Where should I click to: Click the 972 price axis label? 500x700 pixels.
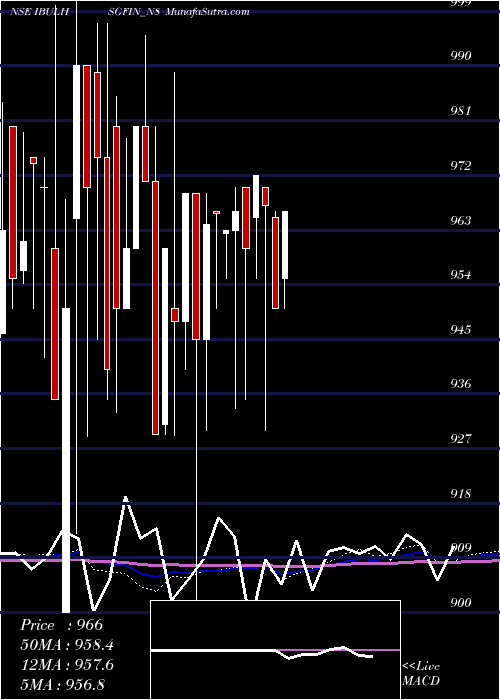(460, 166)
